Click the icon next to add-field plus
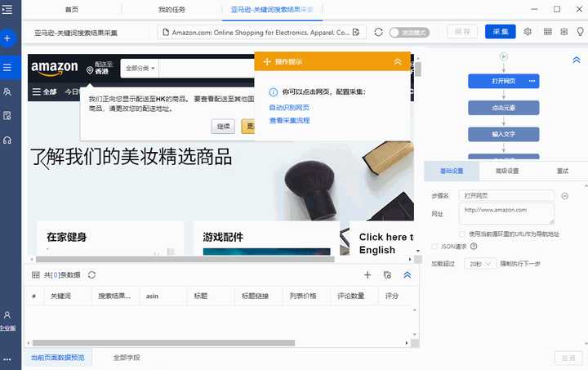This screenshot has width=588, height=370. (387, 274)
